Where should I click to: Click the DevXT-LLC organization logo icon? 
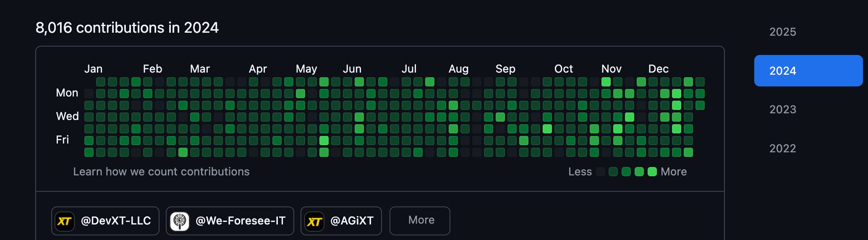click(65, 221)
